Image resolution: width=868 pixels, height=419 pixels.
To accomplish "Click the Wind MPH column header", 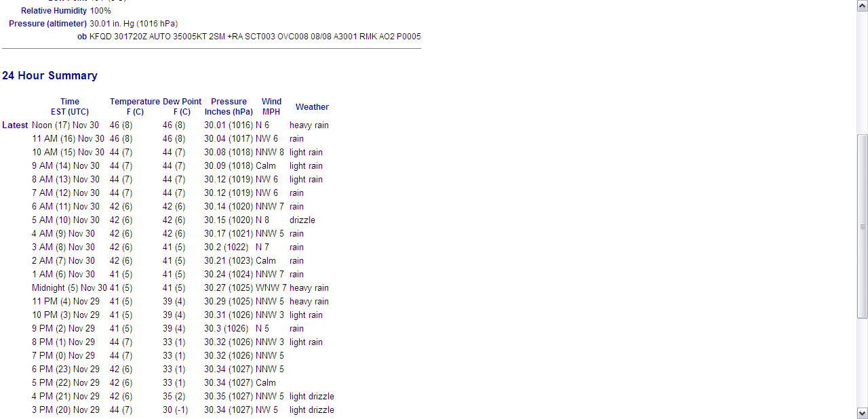I will coord(271,106).
